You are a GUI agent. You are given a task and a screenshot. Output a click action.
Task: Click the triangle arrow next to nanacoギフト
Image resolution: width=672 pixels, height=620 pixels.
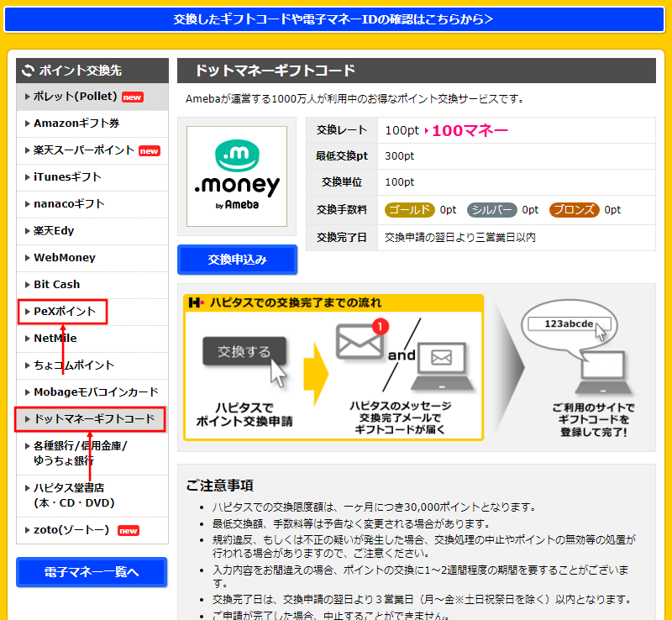coord(28,204)
